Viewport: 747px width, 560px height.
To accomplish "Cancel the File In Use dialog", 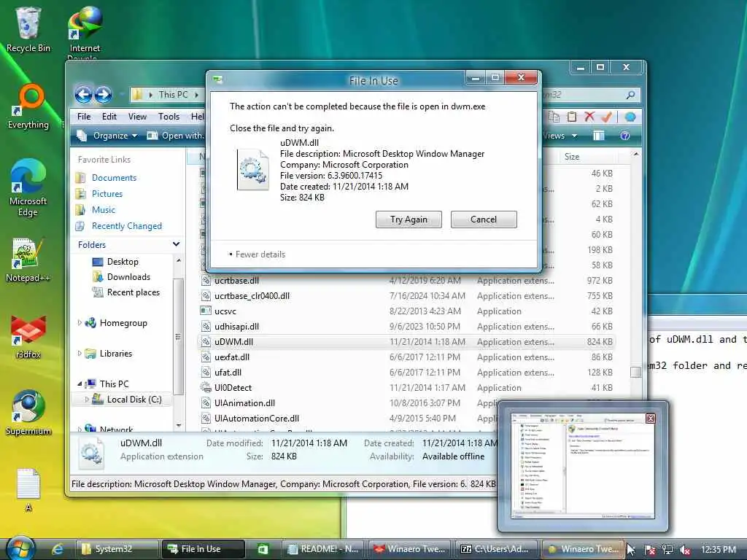I will pos(484,219).
